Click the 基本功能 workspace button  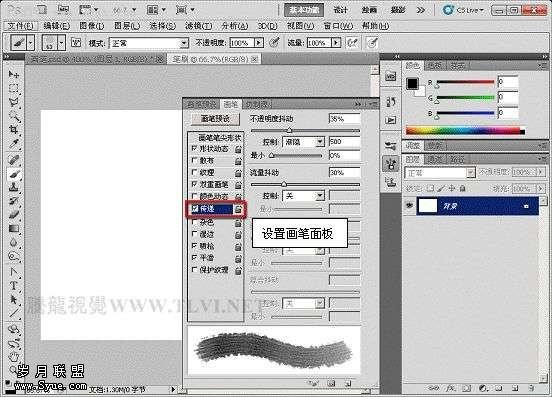(x=304, y=10)
